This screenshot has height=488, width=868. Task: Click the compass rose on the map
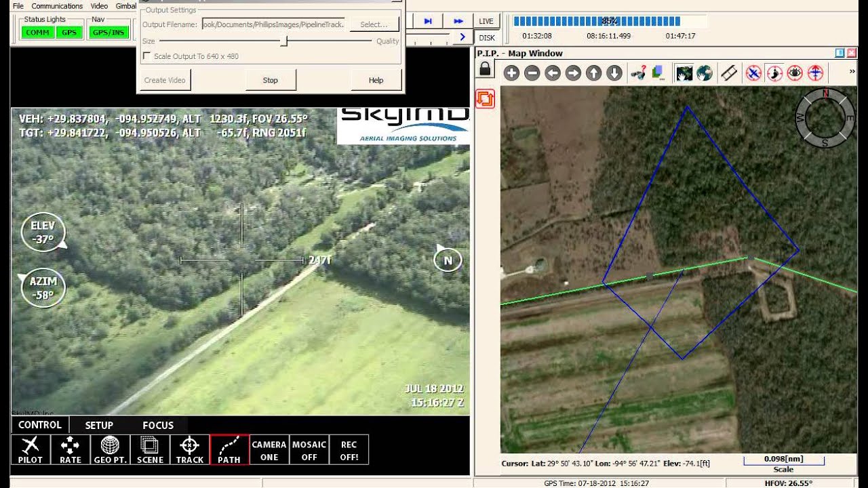[x=825, y=117]
